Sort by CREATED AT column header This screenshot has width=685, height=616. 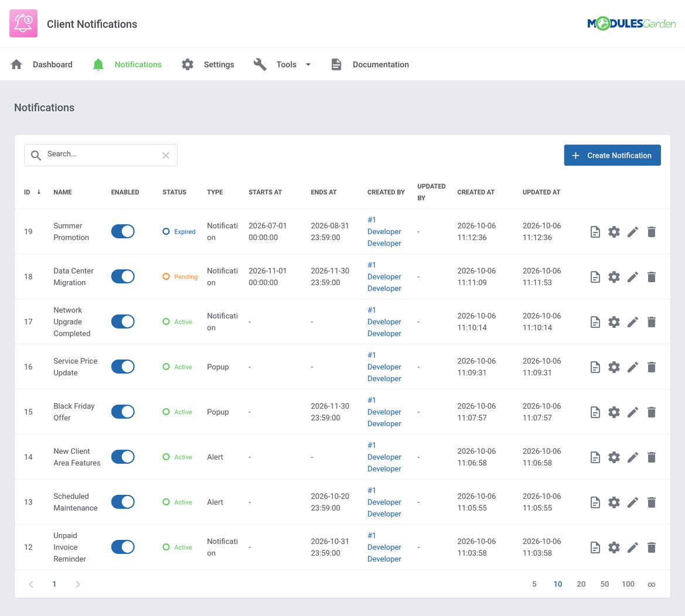point(476,192)
